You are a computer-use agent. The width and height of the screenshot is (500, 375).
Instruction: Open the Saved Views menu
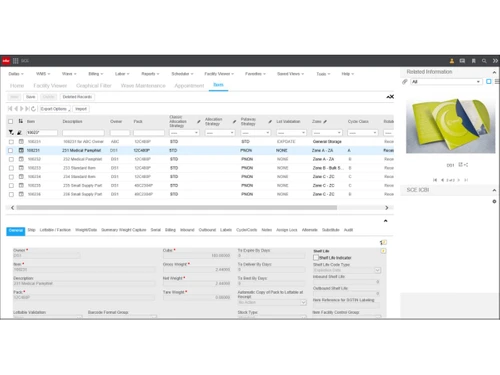pos(290,74)
